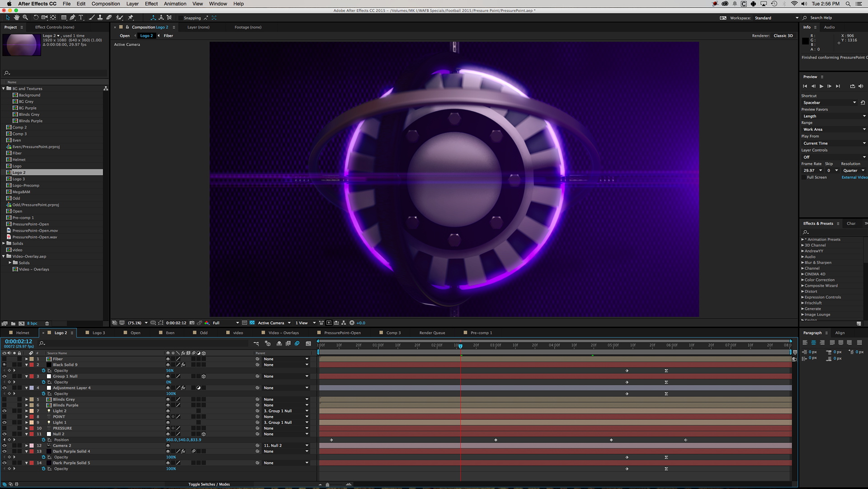The width and height of the screenshot is (868, 489).
Task: Switch to the Logo 3 timeline tab
Action: (x=99, y=333)
